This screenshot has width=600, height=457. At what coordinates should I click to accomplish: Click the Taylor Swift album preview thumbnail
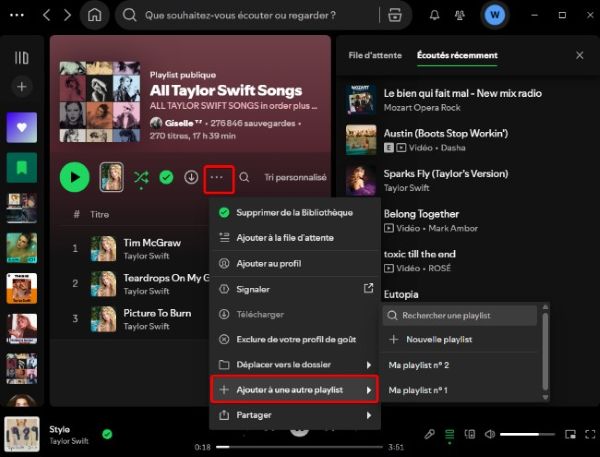(x=112, y=177)
